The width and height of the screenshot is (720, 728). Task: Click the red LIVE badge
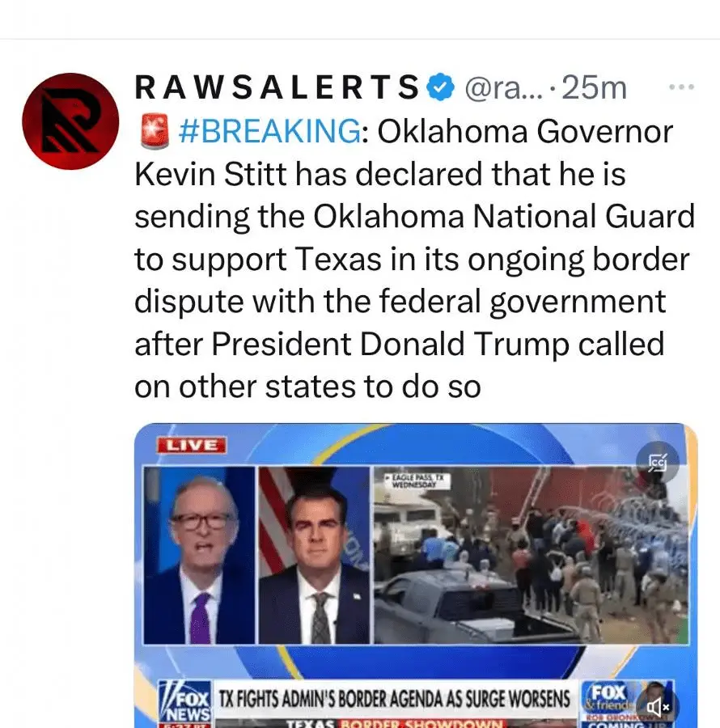pyautogui.click(x=192, y=445)
